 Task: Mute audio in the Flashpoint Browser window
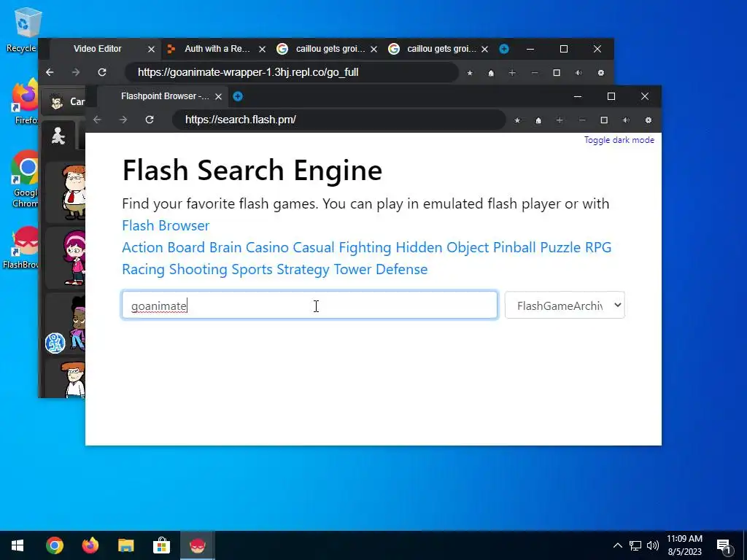pos(627,120)
